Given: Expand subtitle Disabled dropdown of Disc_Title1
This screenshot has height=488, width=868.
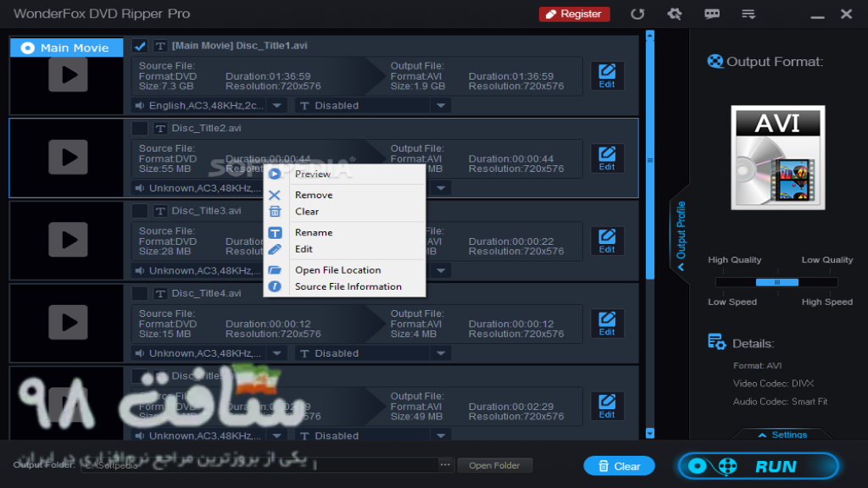Looking at the screenshot, I should pyautogui.click(x=441, y=105).
